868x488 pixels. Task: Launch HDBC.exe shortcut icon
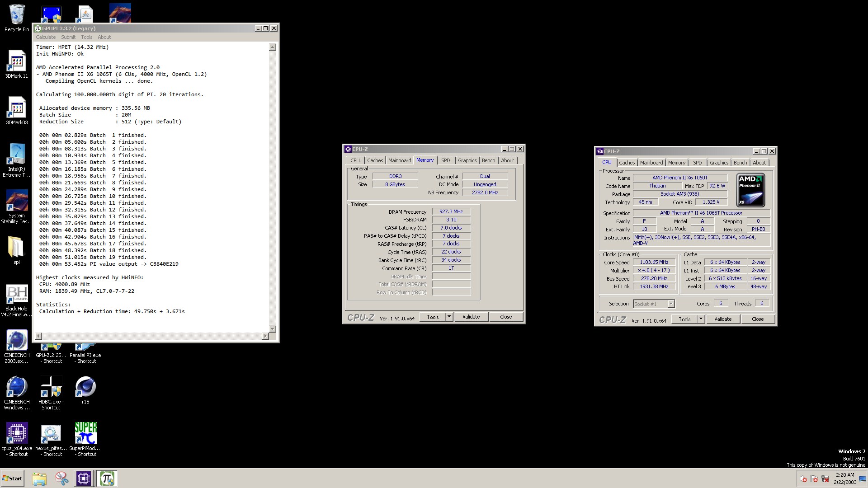pyautogui.click(x=51, y=393)
